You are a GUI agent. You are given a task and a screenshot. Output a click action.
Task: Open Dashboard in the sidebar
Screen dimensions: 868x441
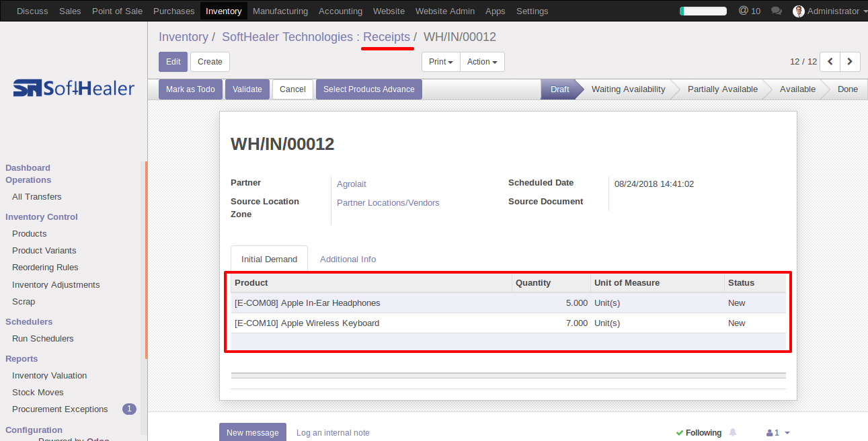(28, 168)
